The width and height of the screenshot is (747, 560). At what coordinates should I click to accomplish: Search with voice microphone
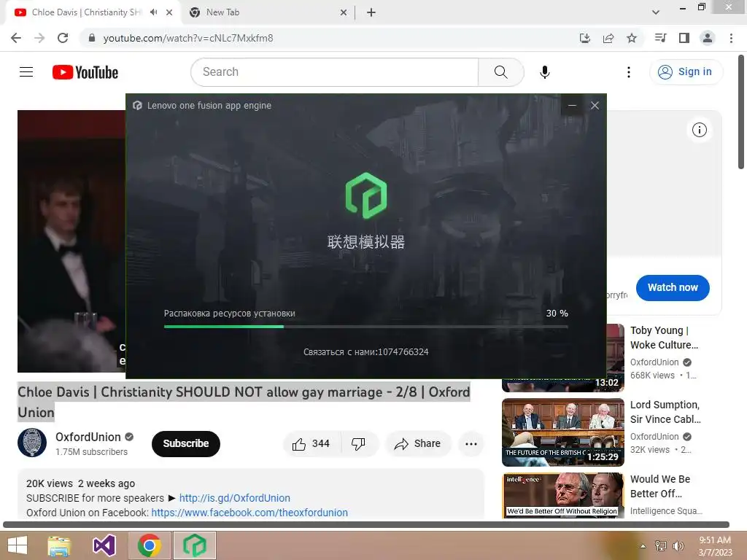pyautogui.click(x=544, y=72)
